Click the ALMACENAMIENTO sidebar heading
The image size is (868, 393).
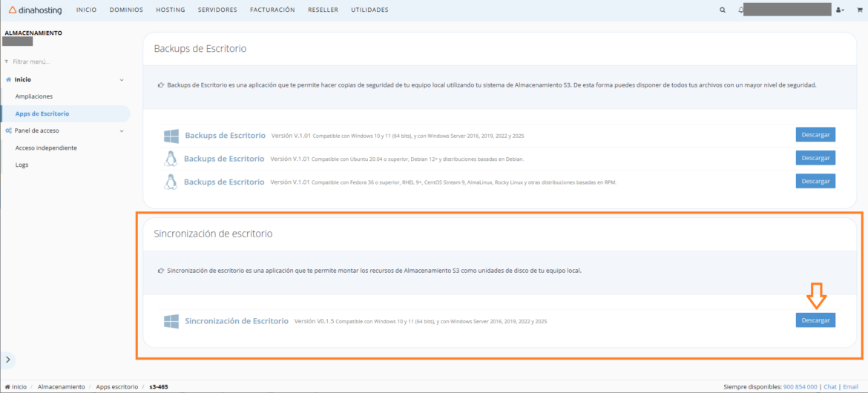33,33
